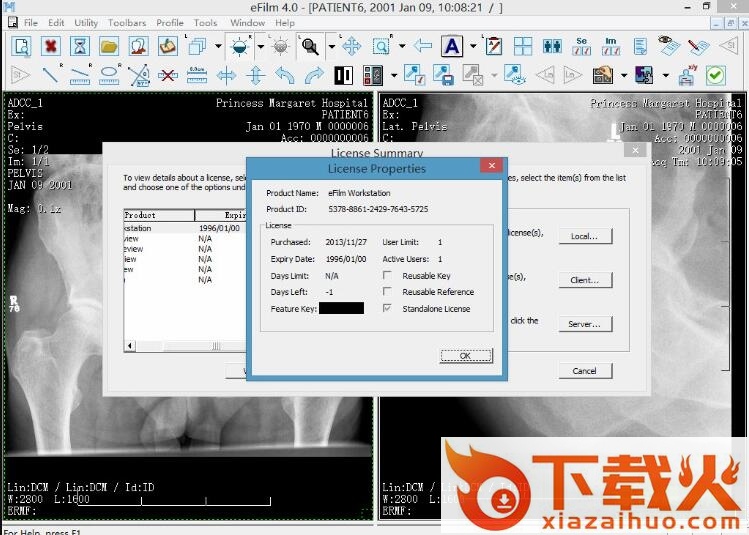
Task: Expand dropdown beside zoom region tool
Action: coord(402,46)
